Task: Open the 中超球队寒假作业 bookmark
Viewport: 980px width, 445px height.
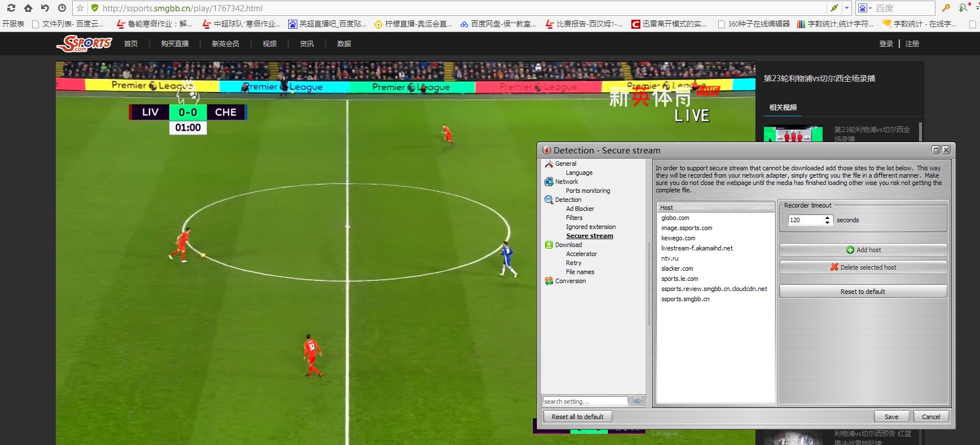Action: pos(241,24)
